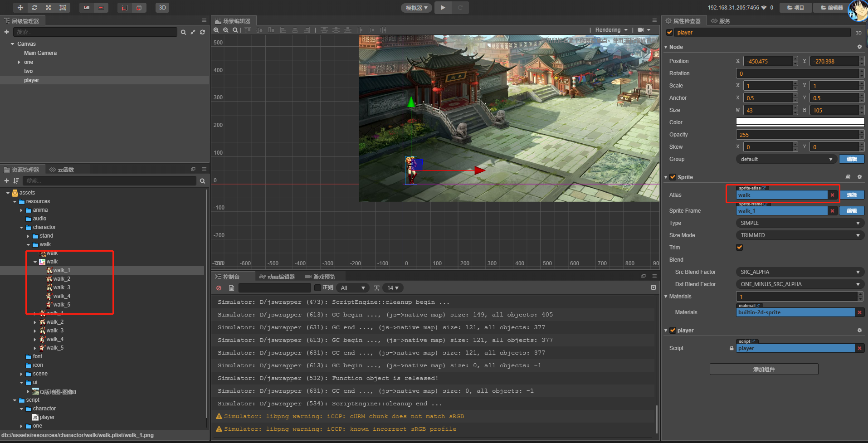Screen dimensions: 868x443
Task: Click the plus icon to create a node
Action: pos(6,32)
